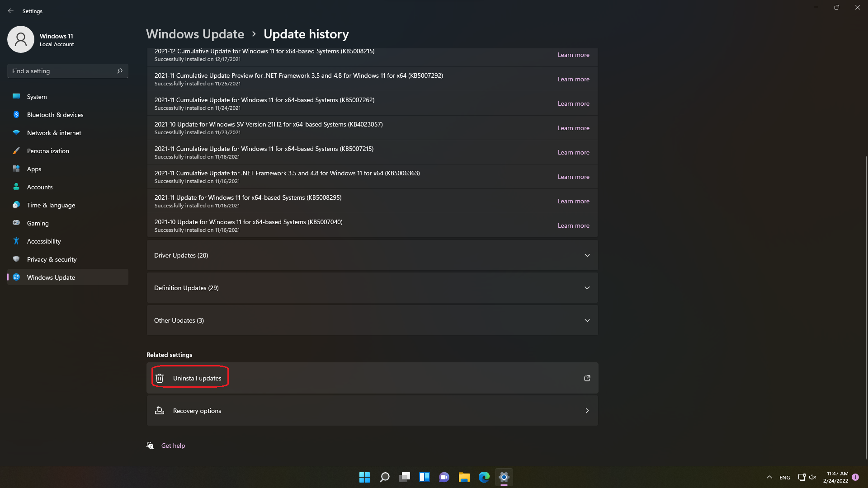Viewport: 868px width, 488px height.
Task: Learn more about KB5008215 update
Action: coord(573,55)
